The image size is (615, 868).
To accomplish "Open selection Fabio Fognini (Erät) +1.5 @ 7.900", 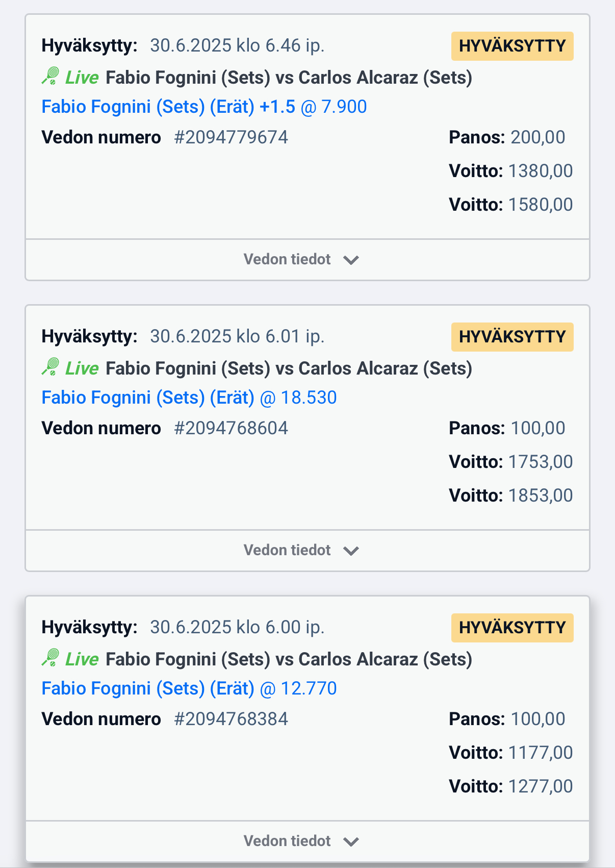I will [x=204, y=107].
